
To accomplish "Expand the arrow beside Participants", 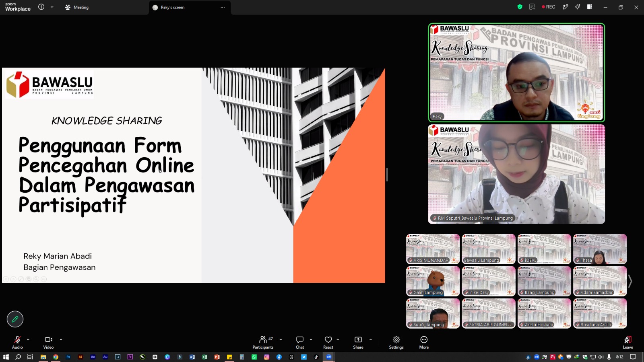I will pos(281,340).
